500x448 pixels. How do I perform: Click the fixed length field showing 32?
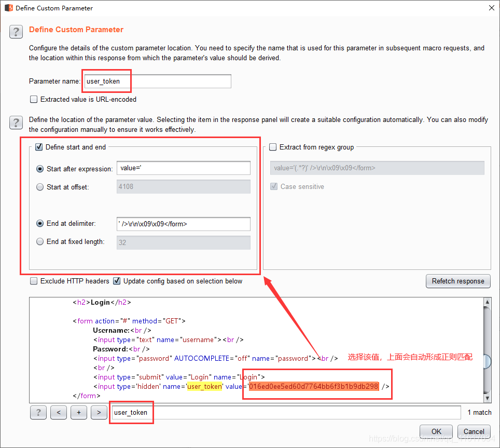184,242
